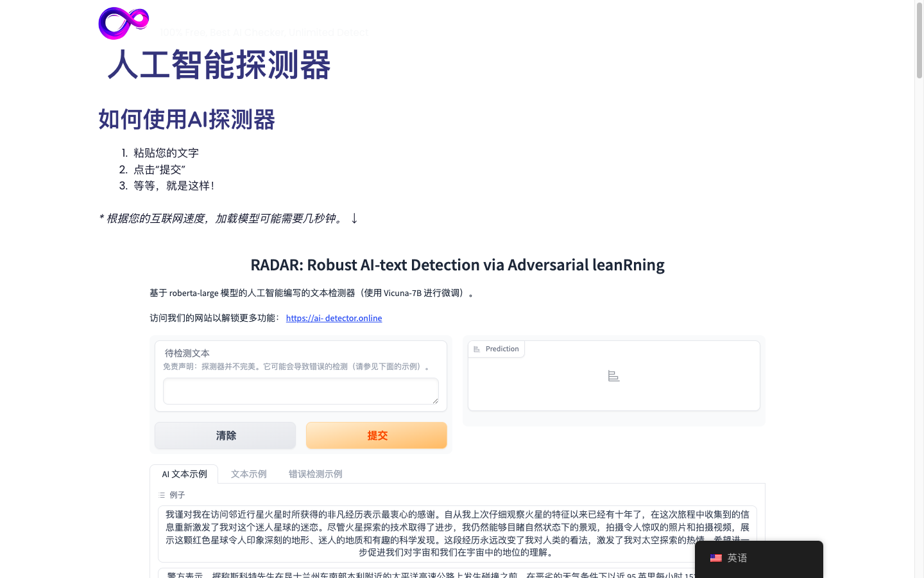Screen dimensions: 924x578
Task: Open the 错误检测示例 tab
Action: tap(314, 474)
